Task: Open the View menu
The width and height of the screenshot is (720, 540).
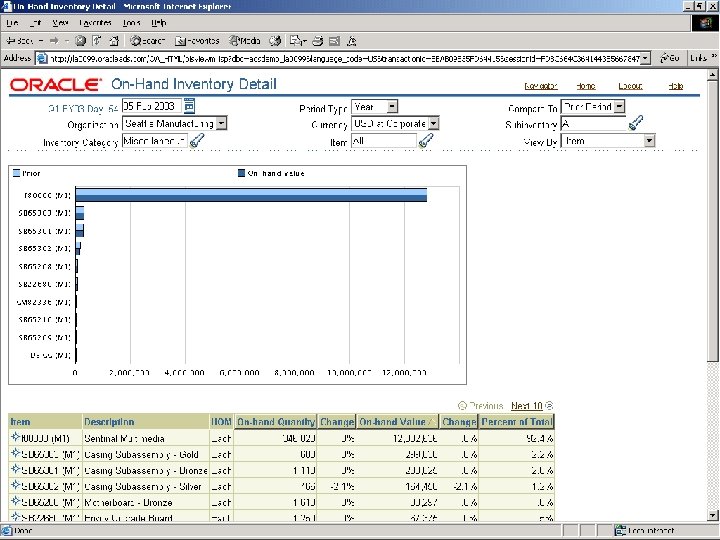Action: (x=61, y=22)
